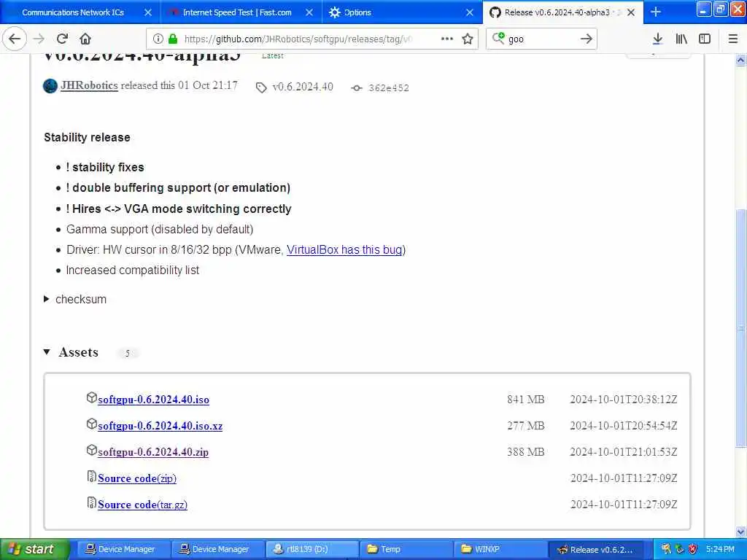The height and width of the screenshot is (560, 747).
Task: Click package icon beside softgpu-0.6.2024.40.iso
Action: click(x=91, y=397)
